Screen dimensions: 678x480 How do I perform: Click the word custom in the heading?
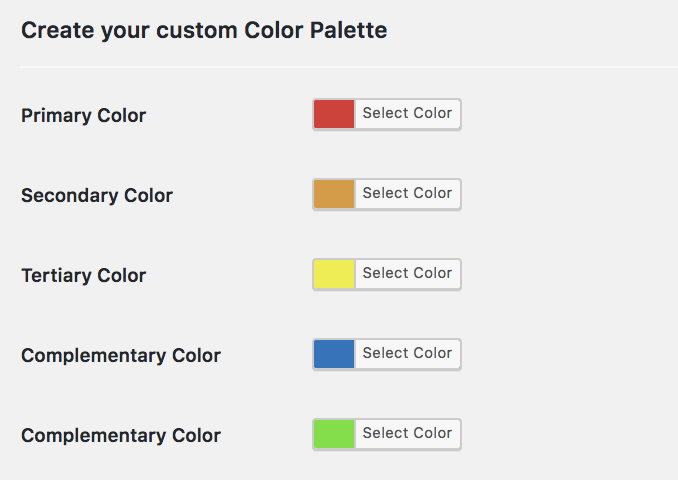(x=197, y=30)
